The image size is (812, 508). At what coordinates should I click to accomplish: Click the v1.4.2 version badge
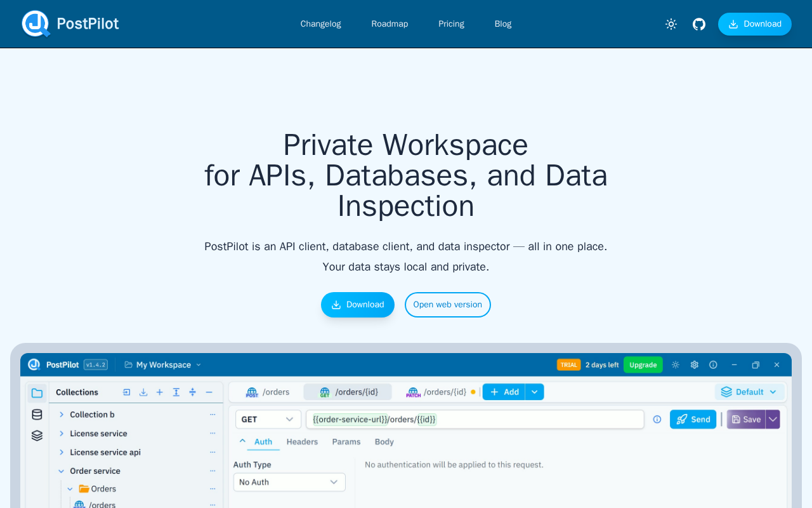coord(96,365)
